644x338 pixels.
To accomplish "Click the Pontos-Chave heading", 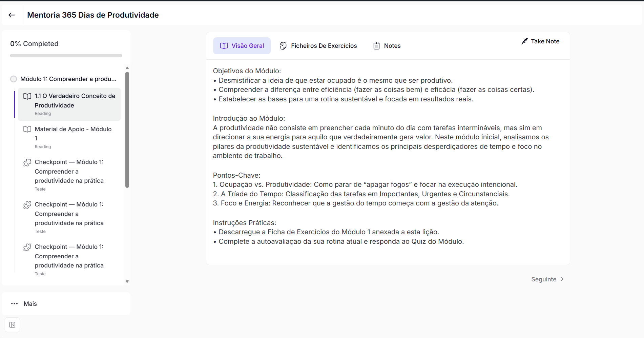I will 237,175.
